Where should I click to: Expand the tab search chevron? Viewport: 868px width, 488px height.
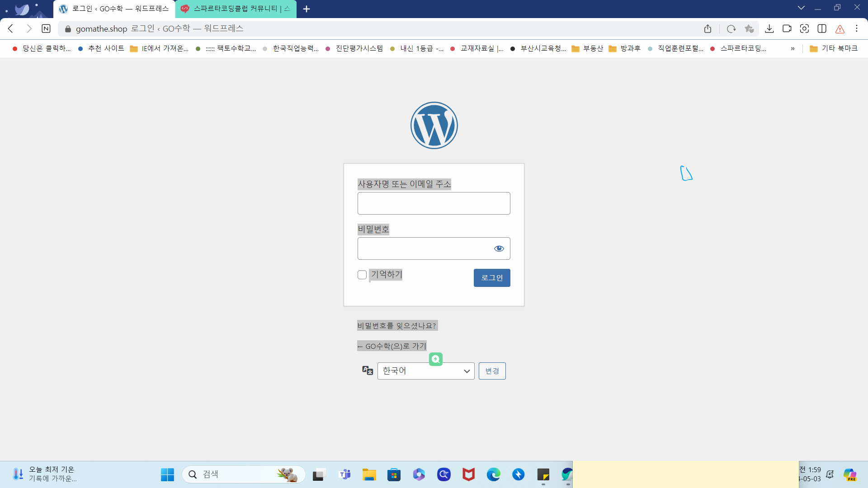801,8
